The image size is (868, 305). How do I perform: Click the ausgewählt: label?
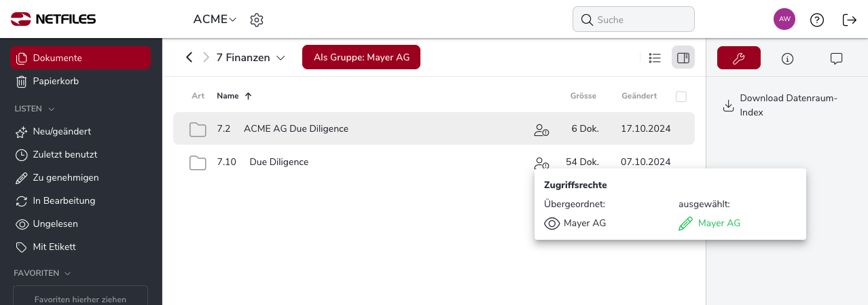(704, 203)
